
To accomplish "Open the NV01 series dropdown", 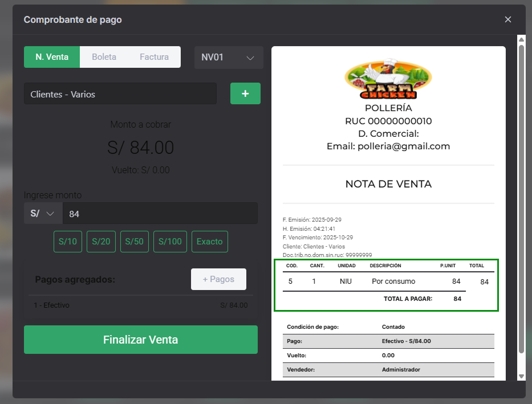I will pos(229,57).
